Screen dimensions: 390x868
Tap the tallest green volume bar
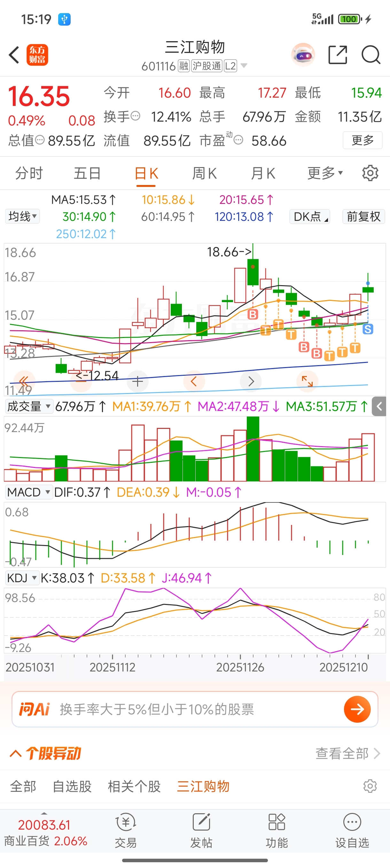(253, 449)
